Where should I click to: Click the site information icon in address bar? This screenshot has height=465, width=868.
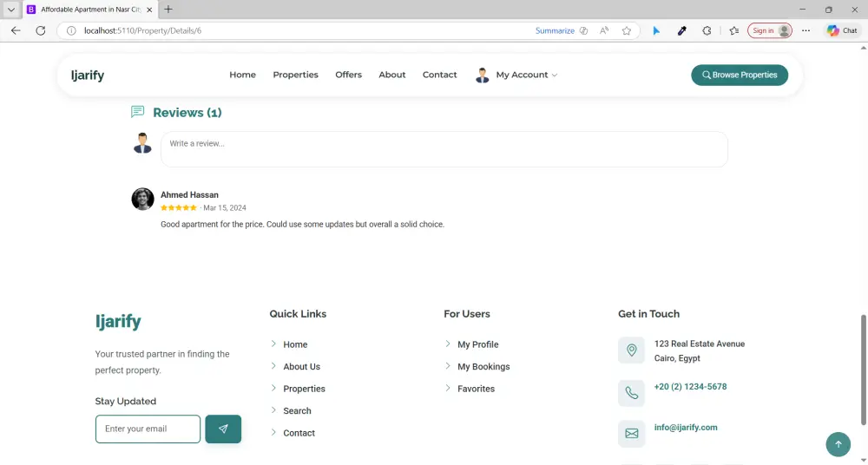[x=71, y=30]
